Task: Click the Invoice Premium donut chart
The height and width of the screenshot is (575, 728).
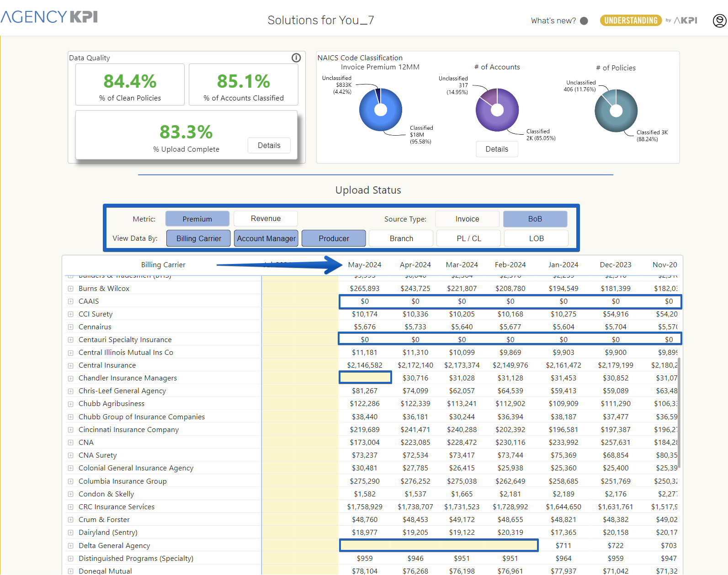Action: [x=381, y=110]
